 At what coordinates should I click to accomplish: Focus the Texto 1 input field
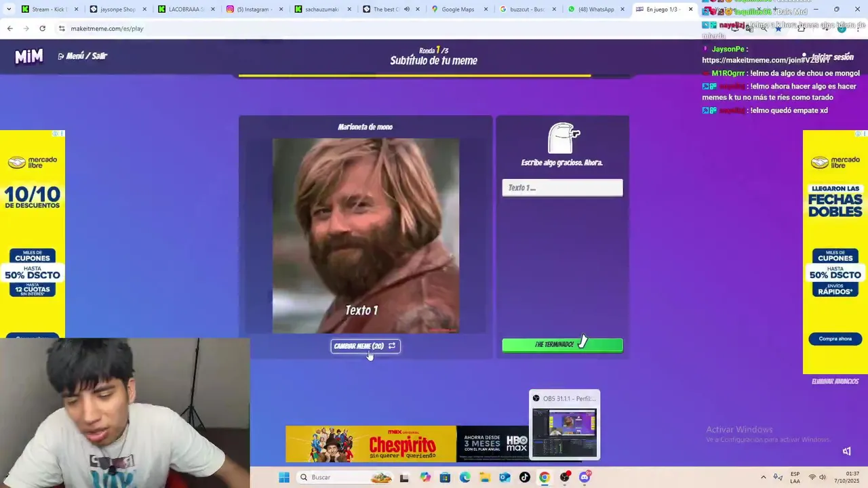pos(562,188)
